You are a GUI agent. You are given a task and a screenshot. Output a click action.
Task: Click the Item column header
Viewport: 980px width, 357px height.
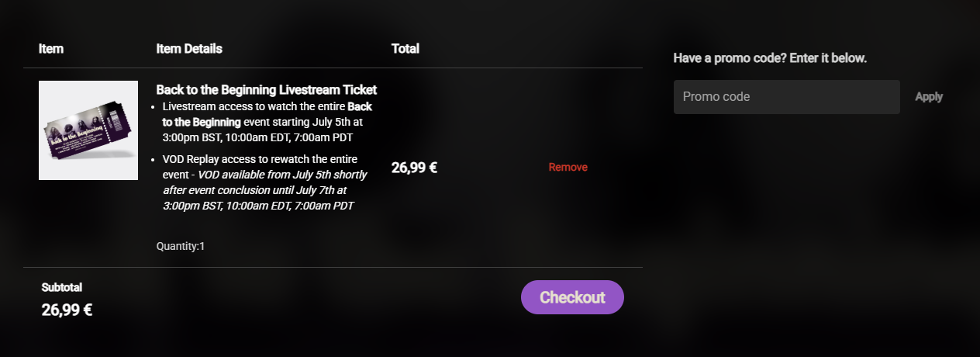(x=51, y=48)
